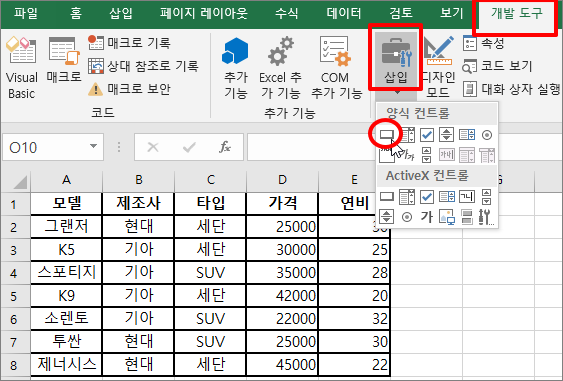Insert an ActiveX Command Button
The height and width of the screenshot is (381, 563).
(387, 196)
